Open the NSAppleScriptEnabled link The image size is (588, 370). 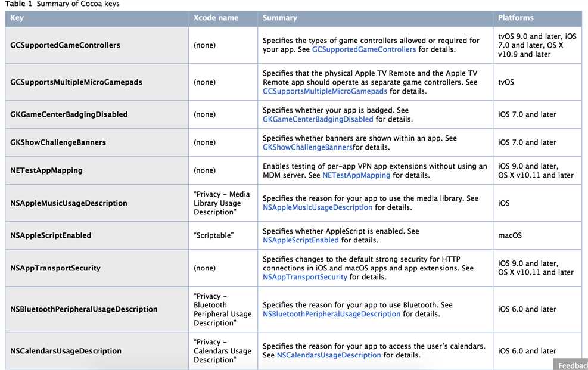[301, 240]
